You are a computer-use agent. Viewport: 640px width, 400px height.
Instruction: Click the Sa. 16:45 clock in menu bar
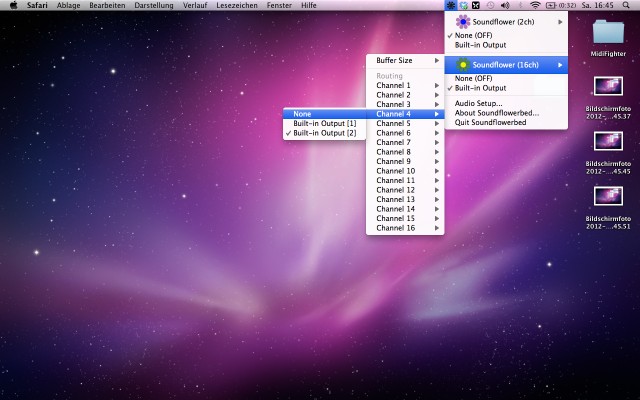click(598, 5)
